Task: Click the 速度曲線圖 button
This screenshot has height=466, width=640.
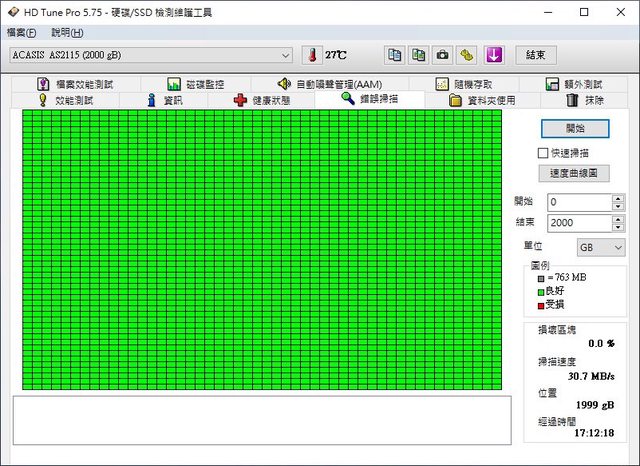Action: click(573, 173)
